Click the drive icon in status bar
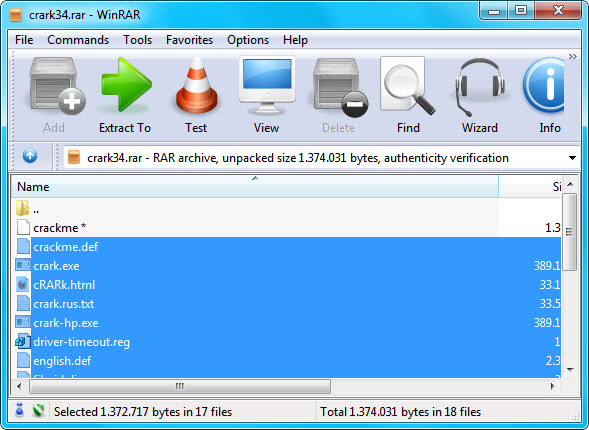589x430 pixels. [19, 410]
